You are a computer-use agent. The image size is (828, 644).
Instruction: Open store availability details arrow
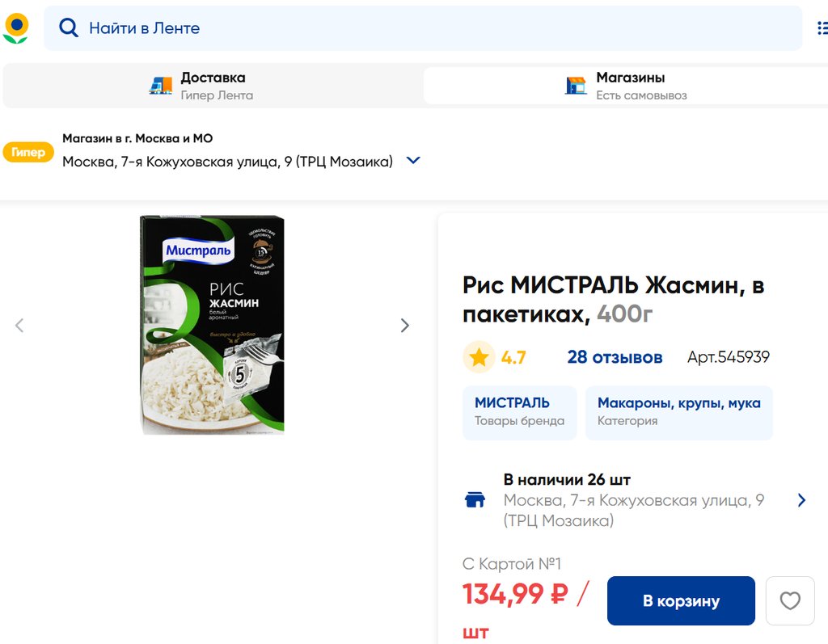point(801,500)
